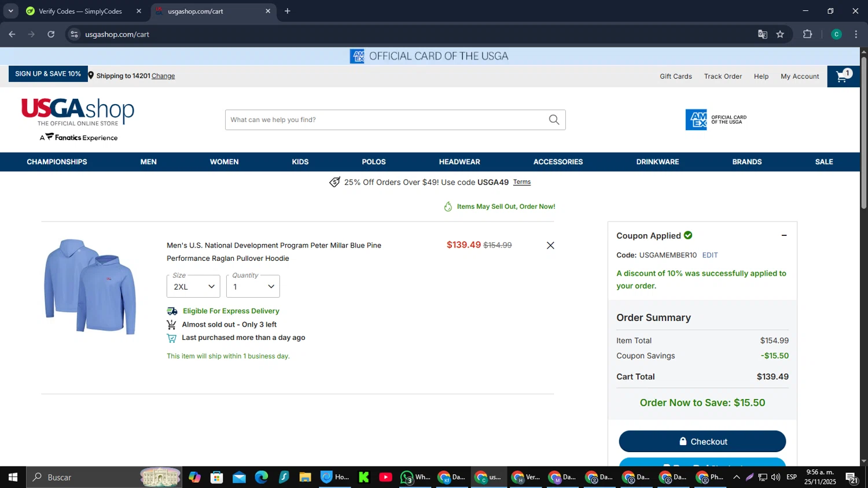Open the HEADWEAR category menu
The image size is (868, 488).
[459, 162]
